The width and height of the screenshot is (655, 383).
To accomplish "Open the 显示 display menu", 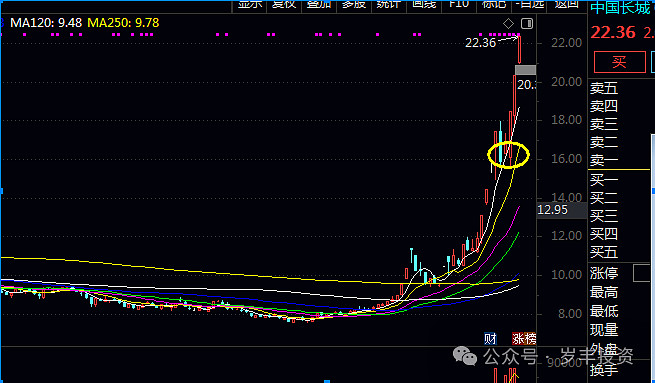I will pos(250,5).
